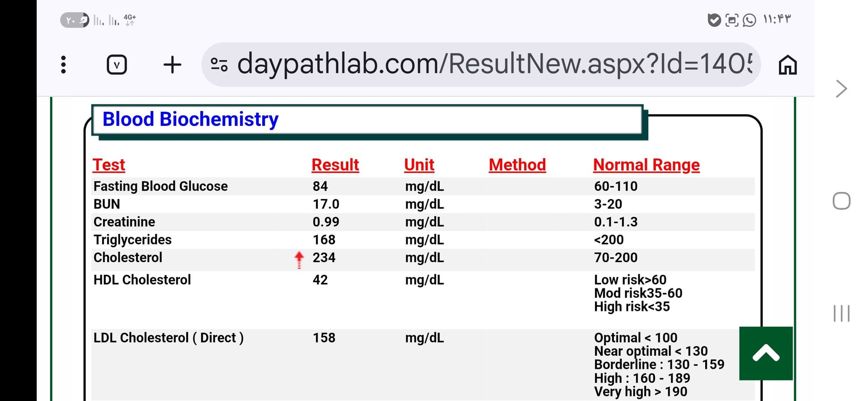The height and width of the screenshot is (401, 868).
Task: Tap the Android home square button
Action: (x=841, y=201)
